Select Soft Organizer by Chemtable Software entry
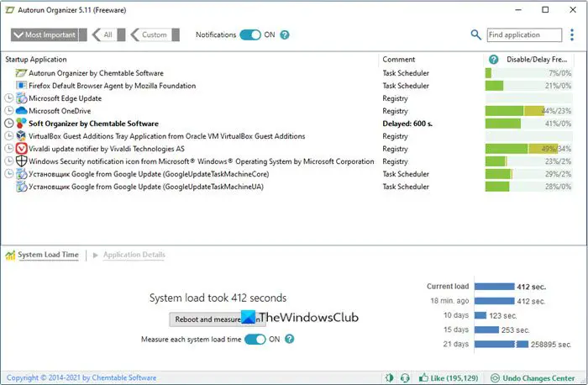Viewport: 588px width, 385px height. [93, 124]
